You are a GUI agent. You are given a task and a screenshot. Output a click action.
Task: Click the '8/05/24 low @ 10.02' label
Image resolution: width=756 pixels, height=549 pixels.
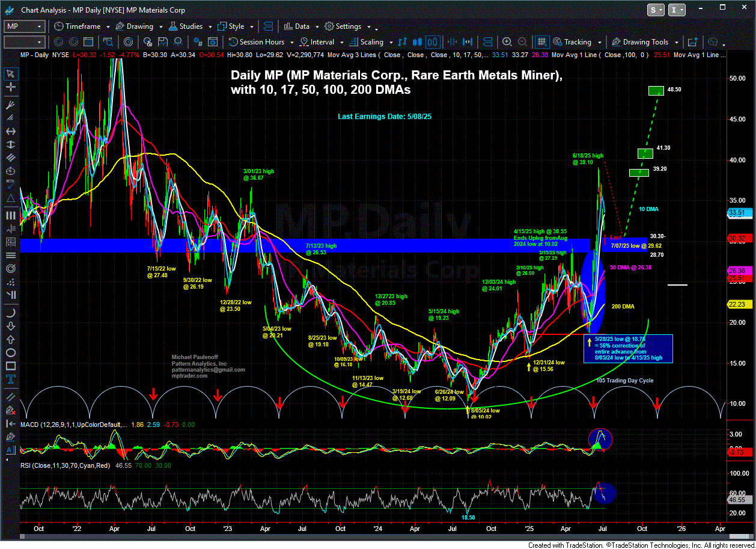[486, 414]
